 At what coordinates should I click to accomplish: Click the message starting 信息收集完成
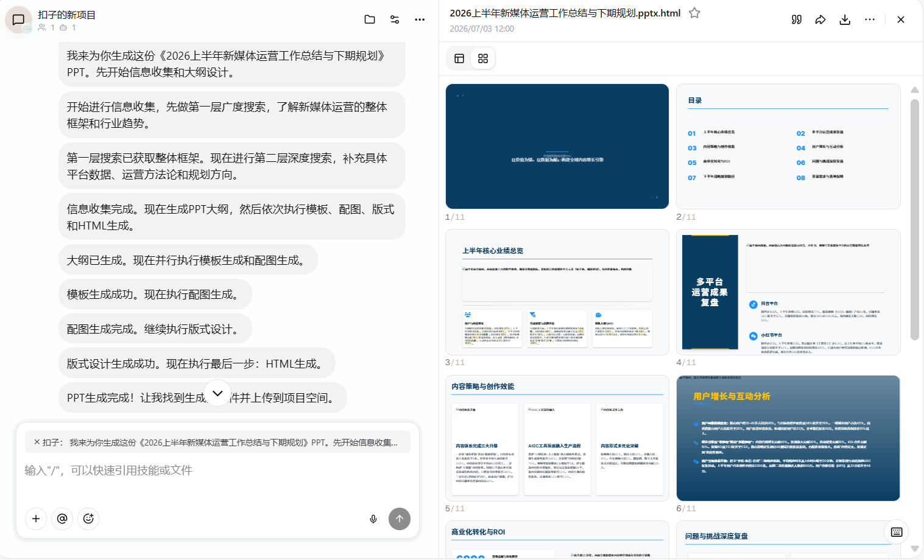[x=232, y=217]
